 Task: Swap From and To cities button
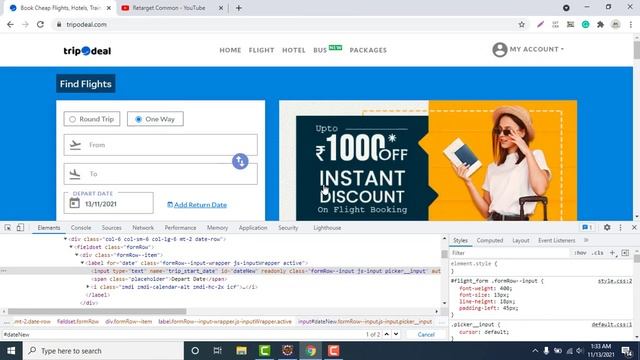(x=240, y=161)
